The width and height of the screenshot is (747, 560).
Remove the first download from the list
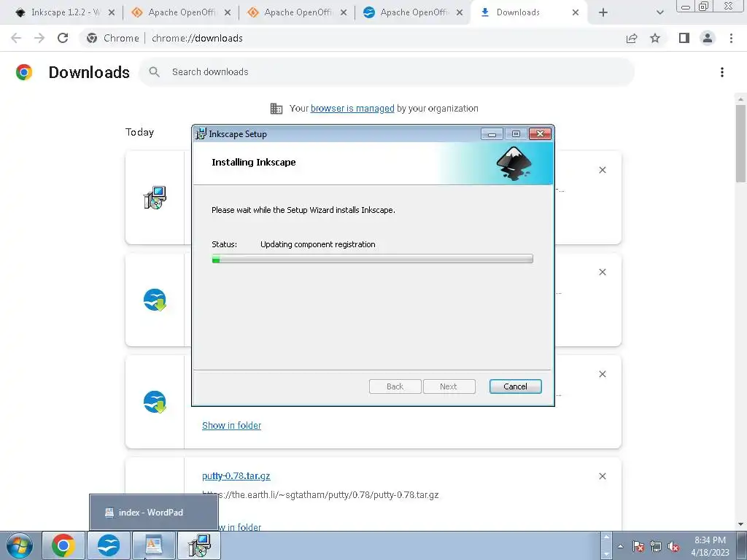(603, 170)
